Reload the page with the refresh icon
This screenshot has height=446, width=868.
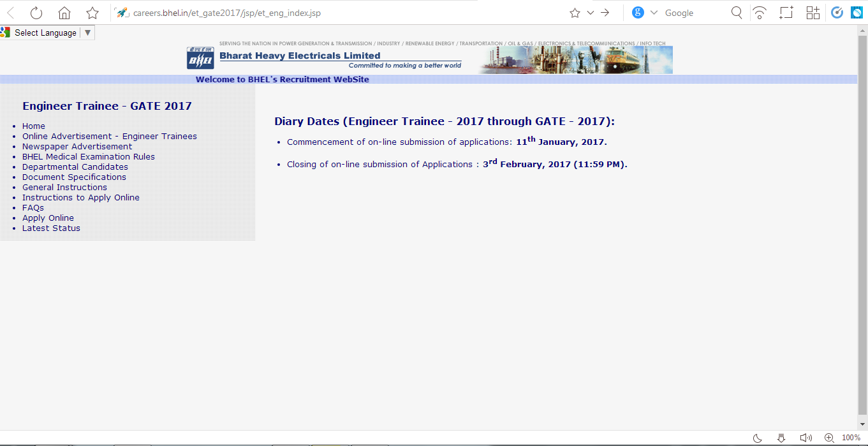coord(36,13)
